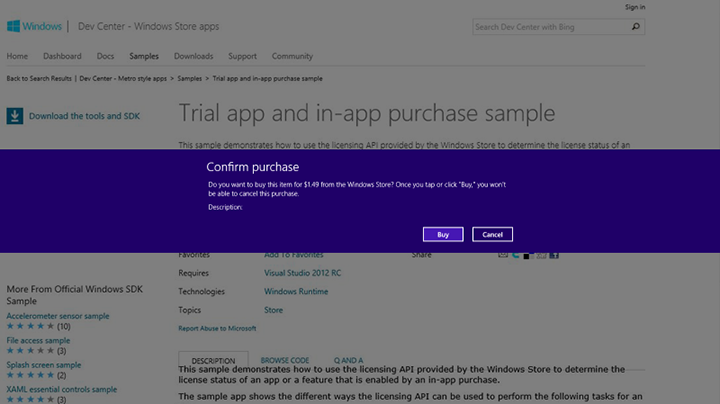The height and width of the screenshot is (404, 720).
Task: Go to the Home menu item
Action: 17,56
